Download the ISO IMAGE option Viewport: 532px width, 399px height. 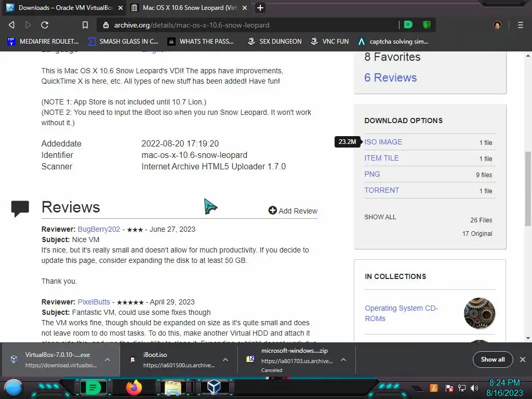(x=383, y=142)
